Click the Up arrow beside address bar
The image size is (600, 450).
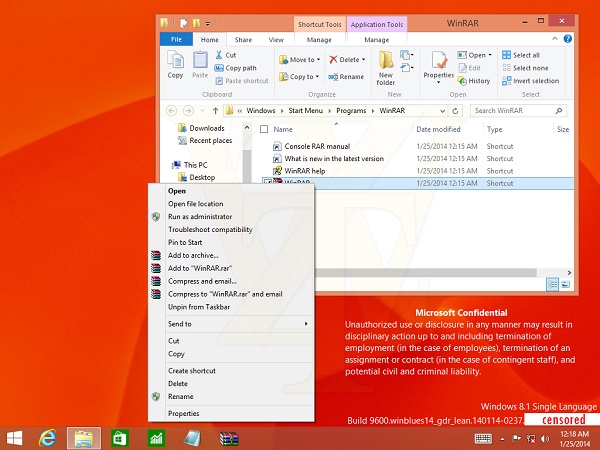(x=215, y=110)
